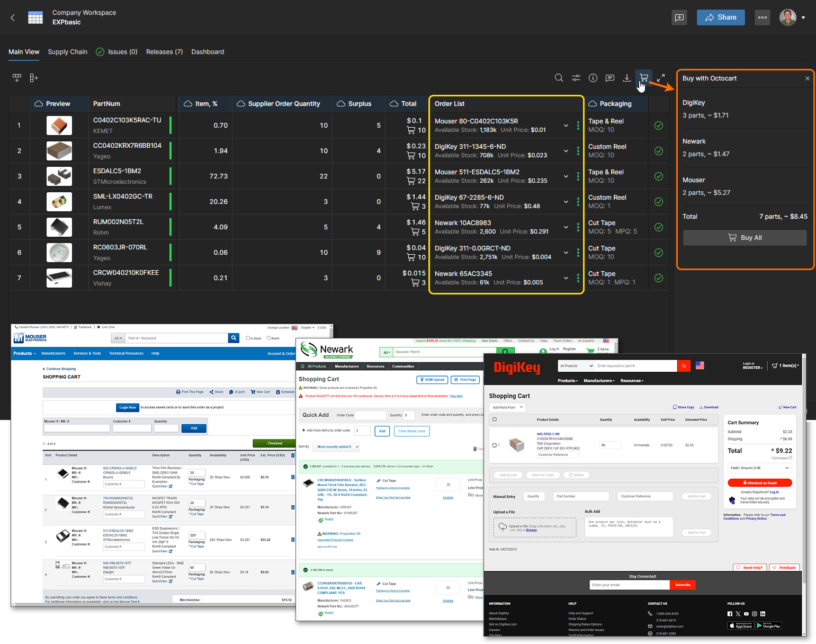The height and width of the screenshot is (644, 816).
Task: Click DigiKey US flag country icon
Action: coord(700,365)
